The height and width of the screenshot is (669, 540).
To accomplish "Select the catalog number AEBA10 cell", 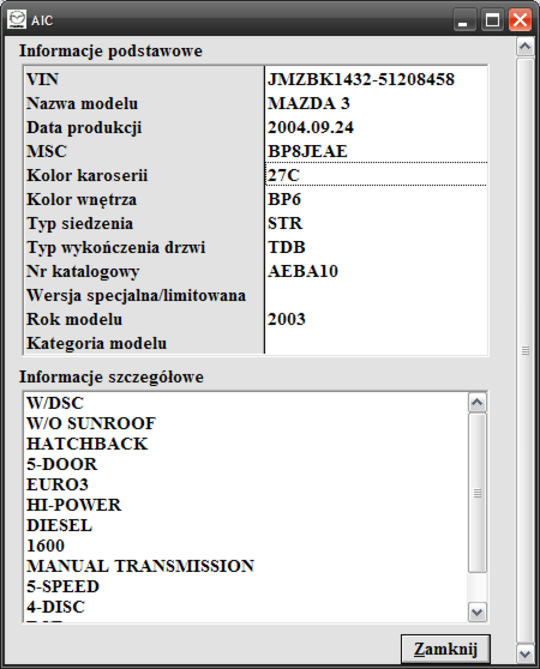I will (376, 271).
